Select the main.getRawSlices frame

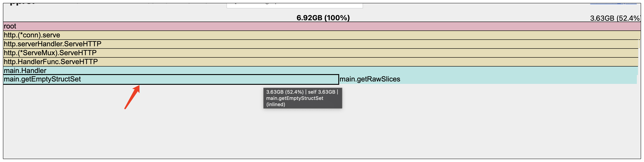tap(488, 79)
